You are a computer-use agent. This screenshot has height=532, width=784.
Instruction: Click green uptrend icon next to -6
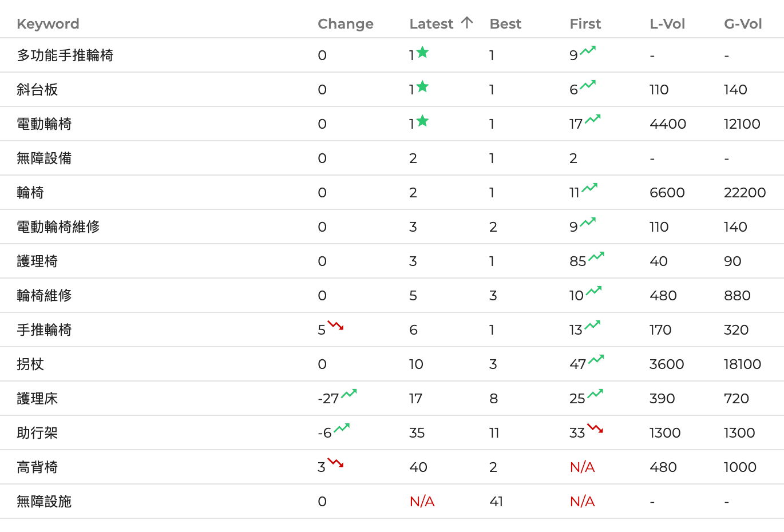342,428
